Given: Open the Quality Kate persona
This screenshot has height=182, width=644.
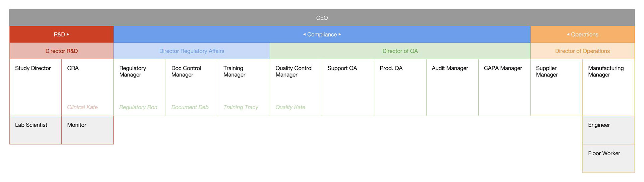Looking at the screenshot, I should click(x=290, y=107).
